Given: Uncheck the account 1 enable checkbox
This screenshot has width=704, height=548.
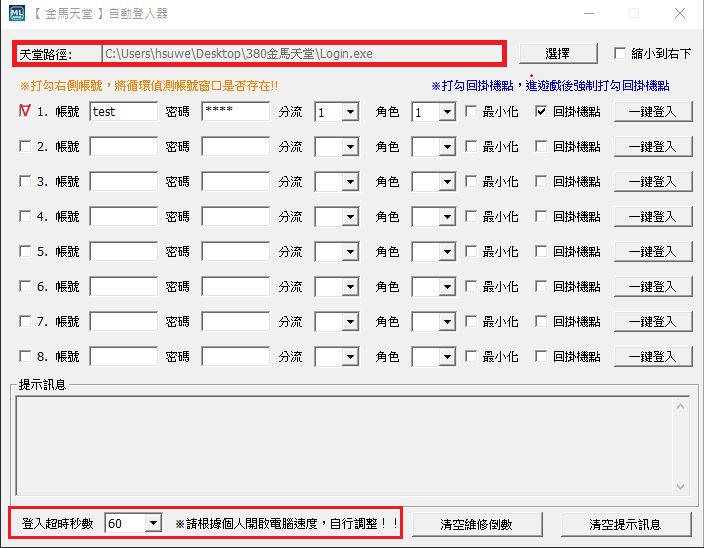Looking at the screenshot, I should pyautogui.click(x=25, y=112).
